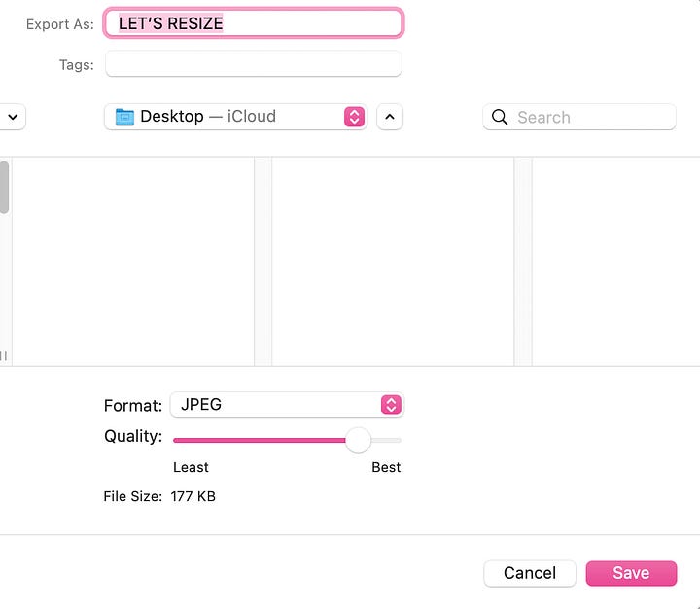Viewport: 700px width, 609px height.
Task: Open the JPEG Format dropdown
Action: coord(287,405)
